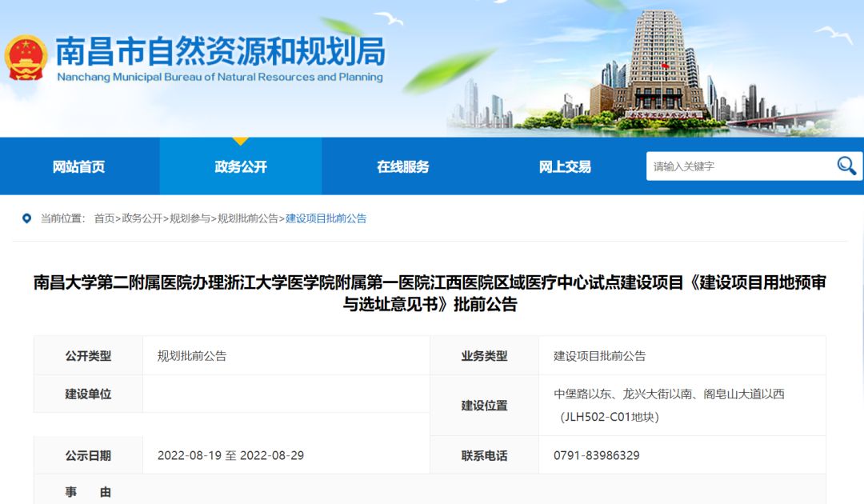Select the 2022-08-19 至 2022-08-29 date range
The image size is (864, 504).
(x=230, y=455)
